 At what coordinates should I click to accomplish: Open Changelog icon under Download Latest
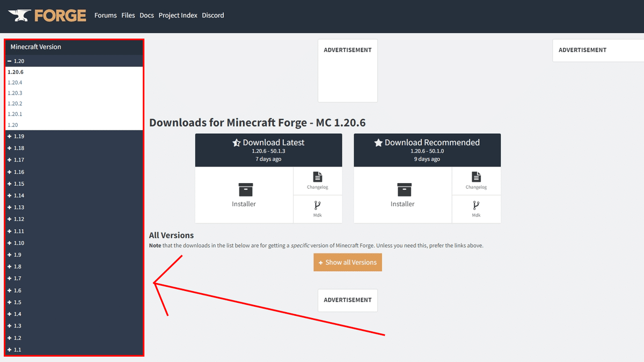[317, 177]
